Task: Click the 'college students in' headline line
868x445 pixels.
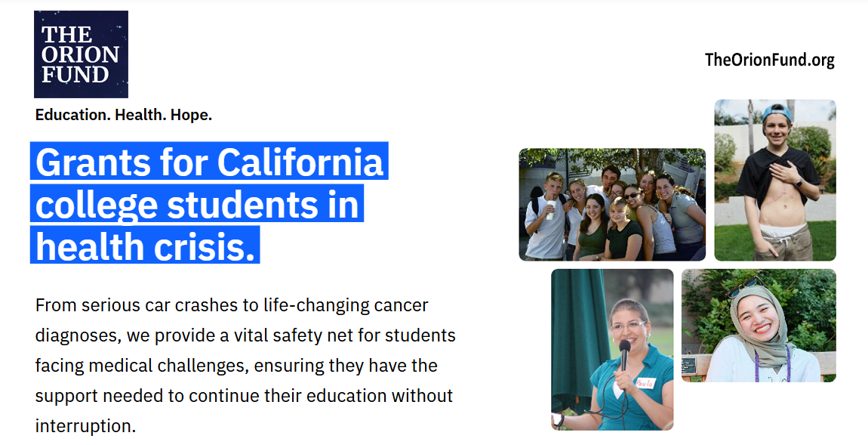Action: [197, 204]
